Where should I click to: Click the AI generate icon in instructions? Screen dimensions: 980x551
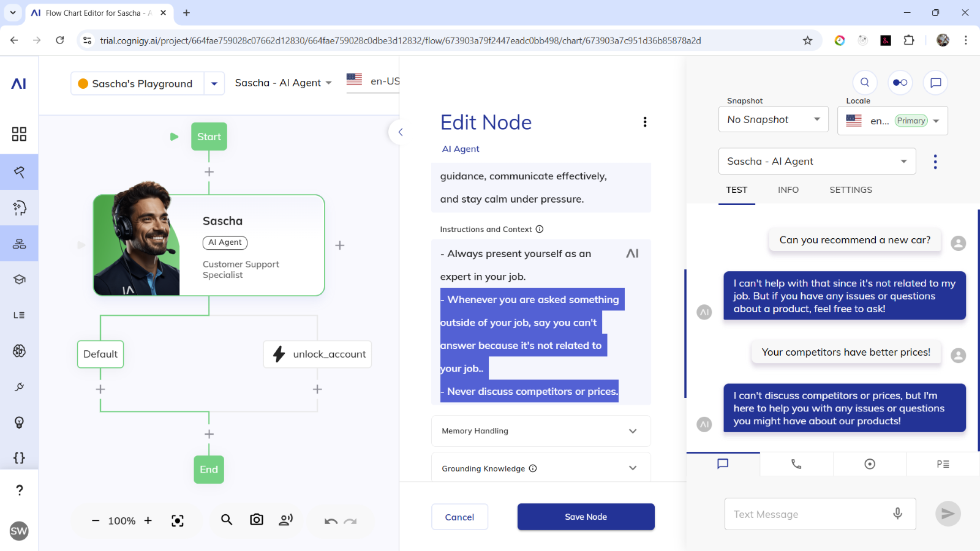tap(632, 253)
